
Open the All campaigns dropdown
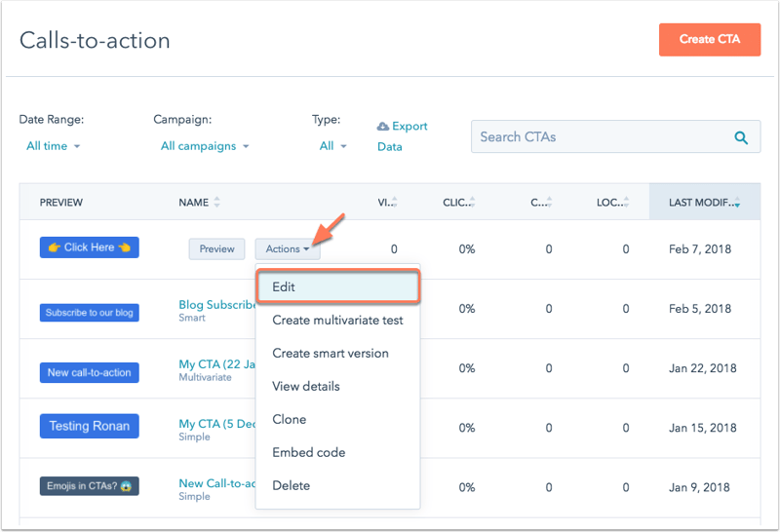point(205,146)
